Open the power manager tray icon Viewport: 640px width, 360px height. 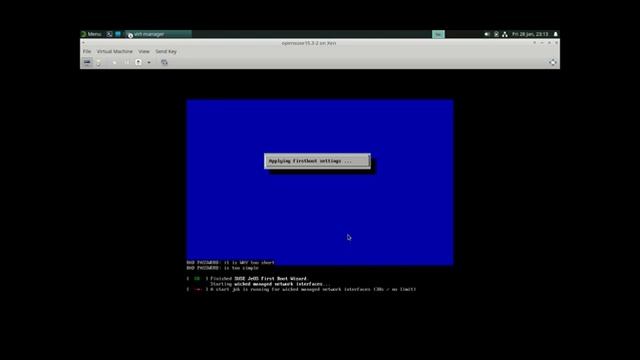click(496, 34)
